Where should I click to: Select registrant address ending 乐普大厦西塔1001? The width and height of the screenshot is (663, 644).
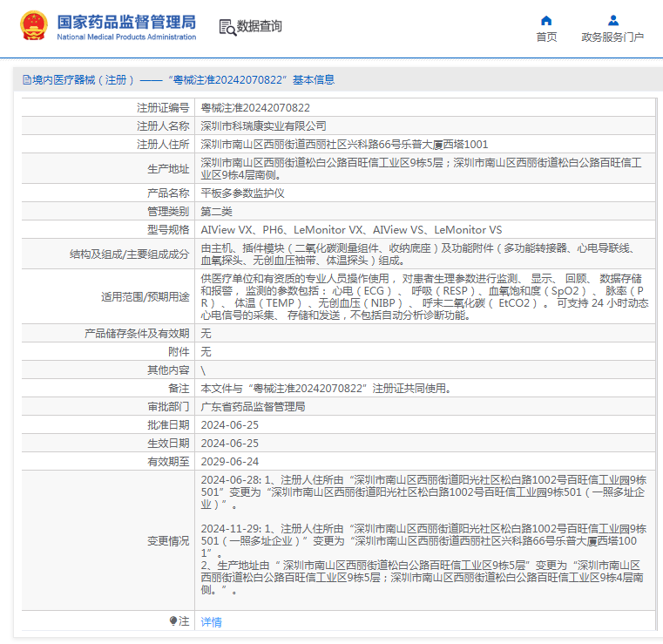coord(344,144)
